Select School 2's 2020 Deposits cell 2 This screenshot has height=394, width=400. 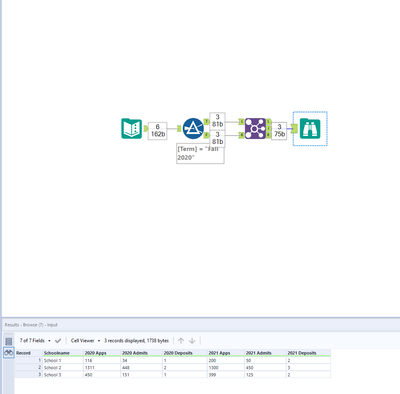(185, 368)
